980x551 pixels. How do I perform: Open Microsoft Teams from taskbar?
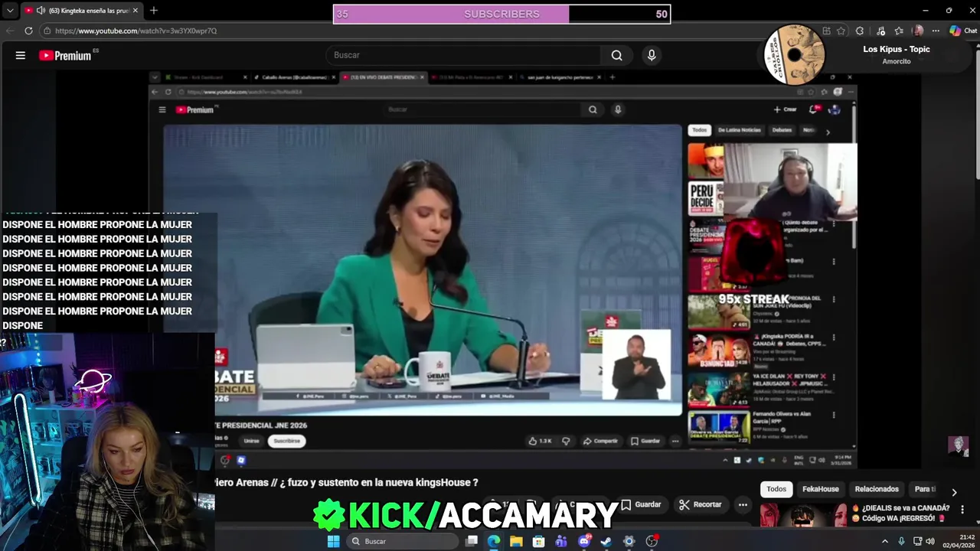(x=561, y=541)
